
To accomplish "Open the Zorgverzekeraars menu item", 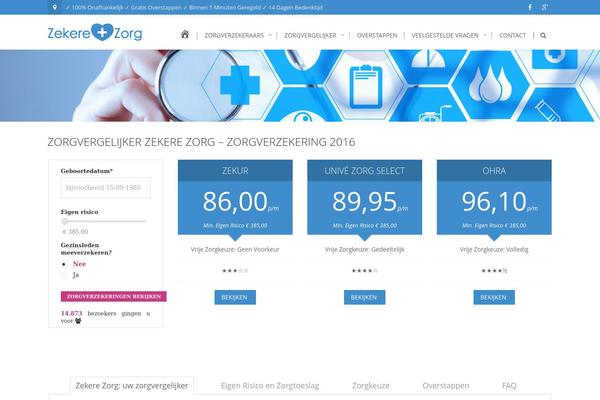I will tap(234, 36).
